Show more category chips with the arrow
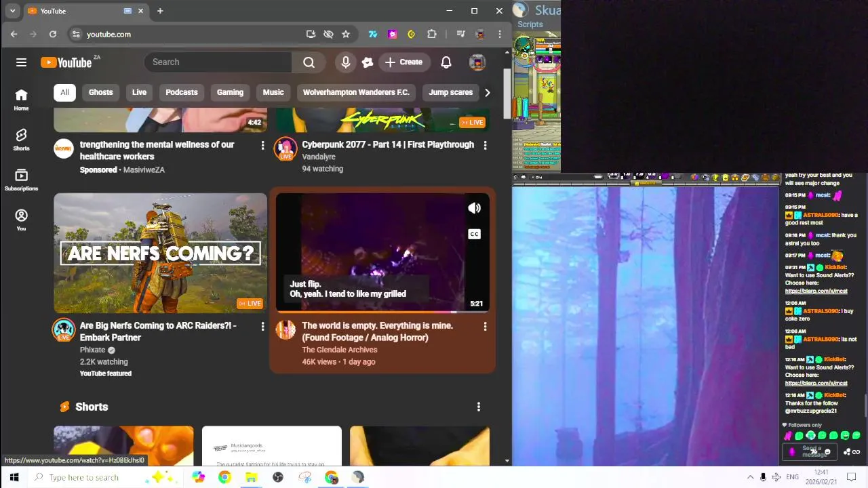Viewport: 868px width, 488px height. 487,92
